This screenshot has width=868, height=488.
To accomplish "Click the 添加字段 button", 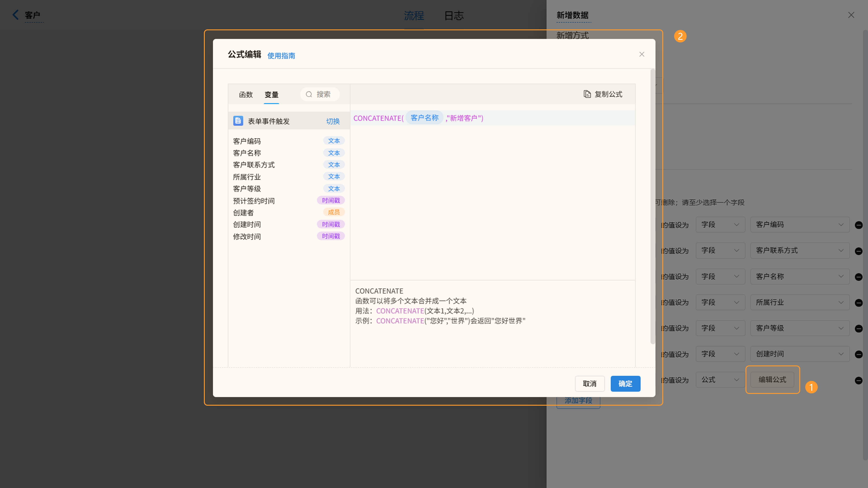I will coord(578,400).
